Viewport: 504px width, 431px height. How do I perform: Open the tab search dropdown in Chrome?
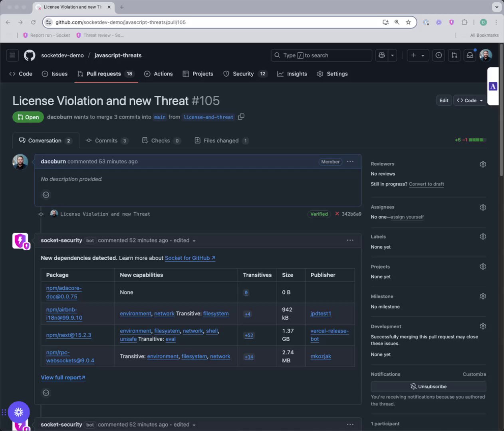(497, 7)
